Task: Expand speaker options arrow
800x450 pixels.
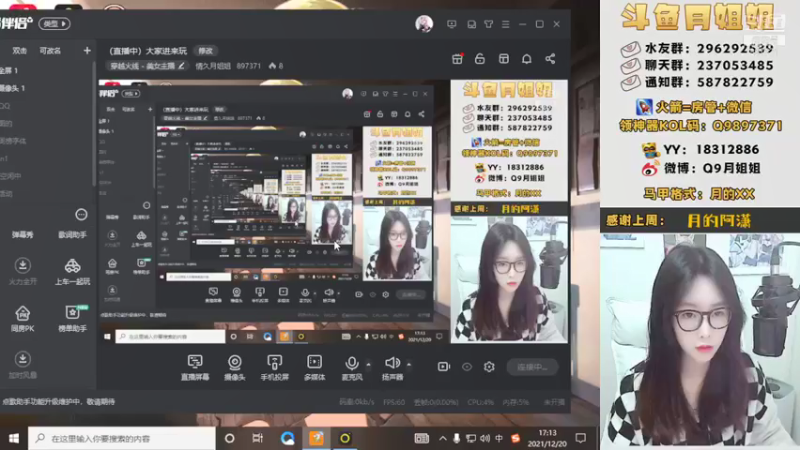Action: tap(409, 364)
